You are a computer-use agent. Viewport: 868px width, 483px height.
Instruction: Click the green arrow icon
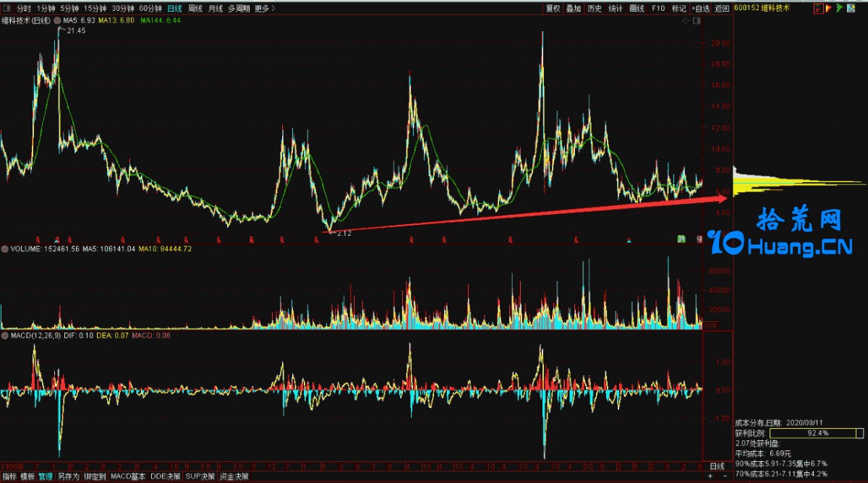click(x=840, y=8)
